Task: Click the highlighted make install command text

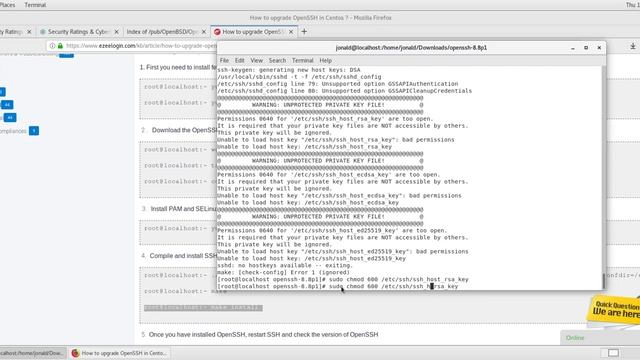Action: pyautogui.click(x=203, y=308)
